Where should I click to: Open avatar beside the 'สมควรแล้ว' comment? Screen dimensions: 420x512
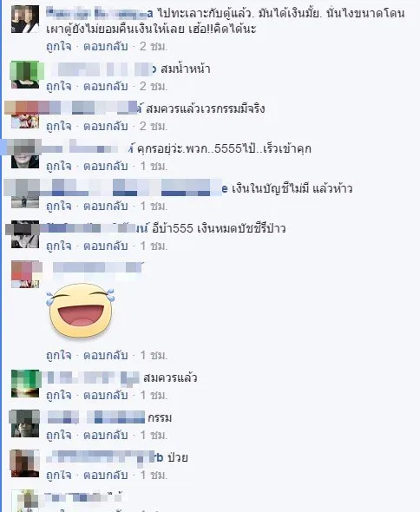[25, 384]
